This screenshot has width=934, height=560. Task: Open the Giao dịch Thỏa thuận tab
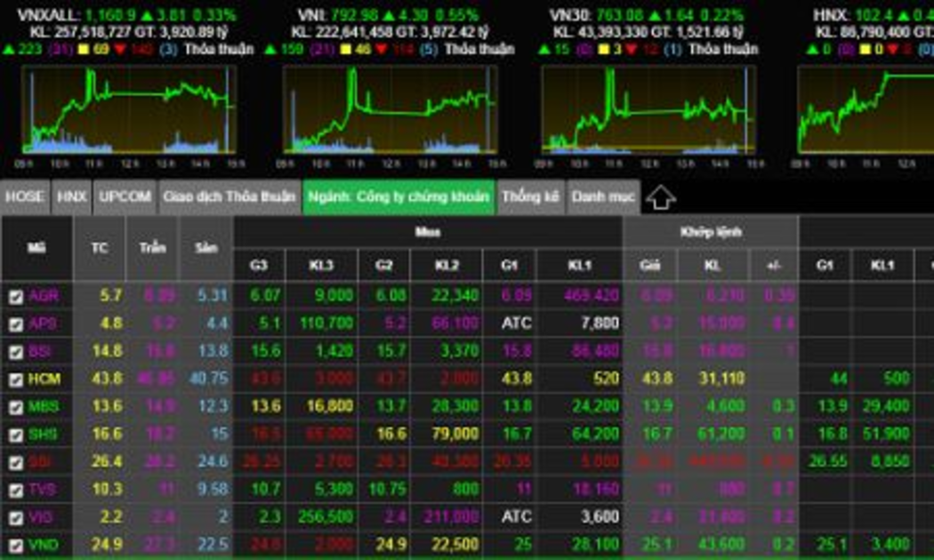[228, 197]
